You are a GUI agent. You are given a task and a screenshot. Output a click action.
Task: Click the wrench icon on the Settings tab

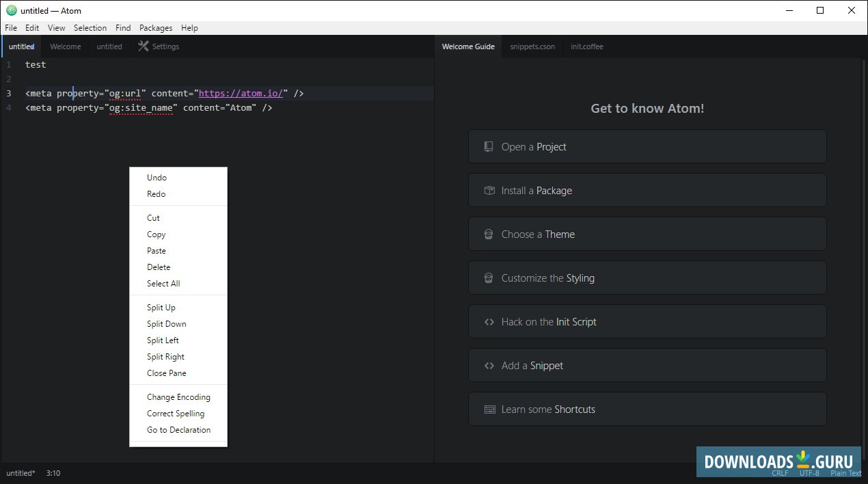pyautogui.click(x=143, y=46)
